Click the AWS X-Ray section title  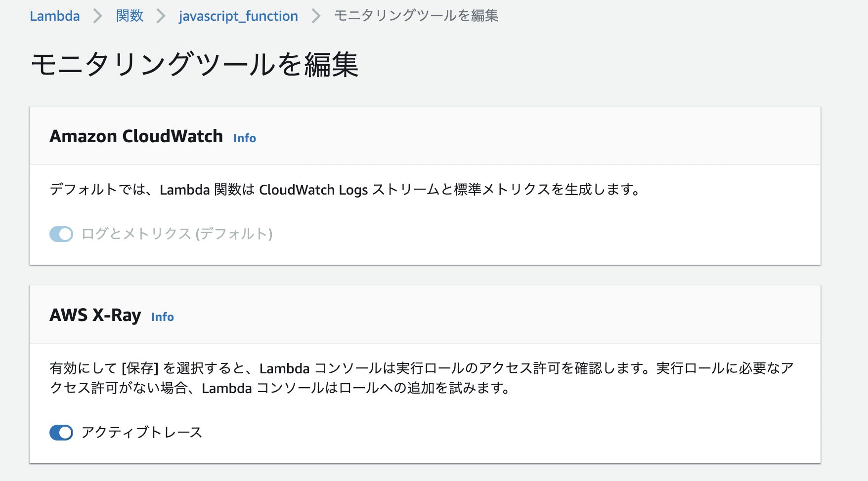point(96,315)
